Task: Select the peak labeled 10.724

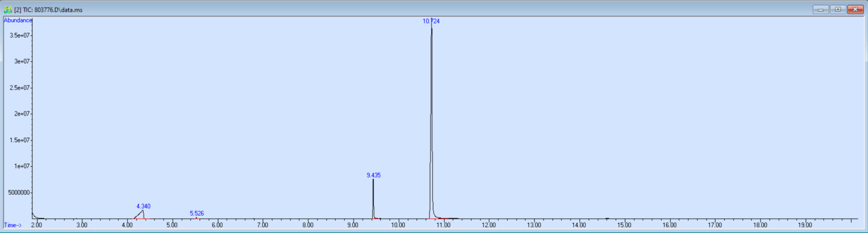Action: click(431, 21)
